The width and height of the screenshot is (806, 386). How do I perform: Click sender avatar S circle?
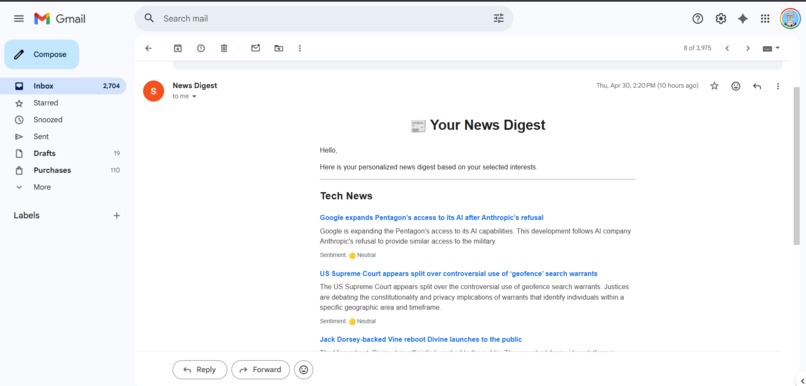click(x=153, y=91)
